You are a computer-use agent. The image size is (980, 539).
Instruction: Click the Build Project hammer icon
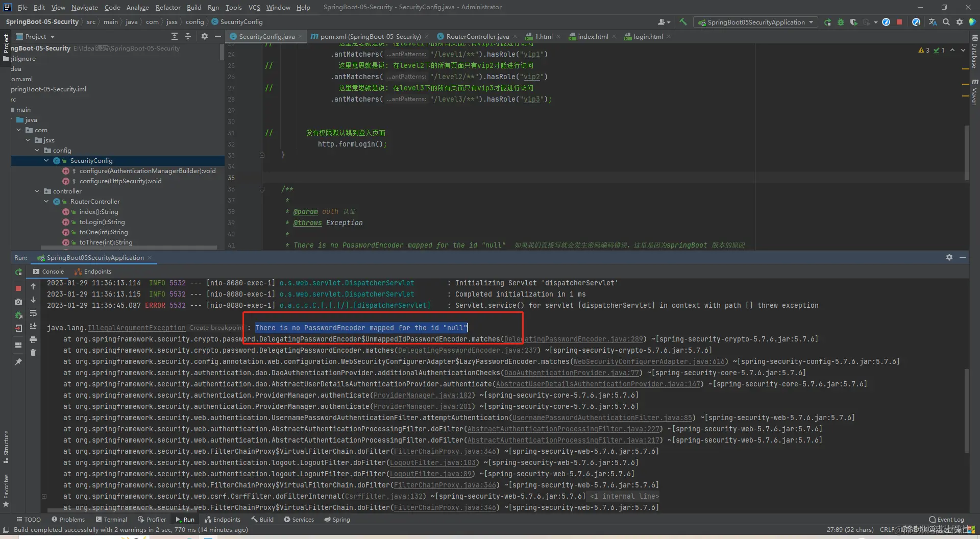(x=683, y=22)
